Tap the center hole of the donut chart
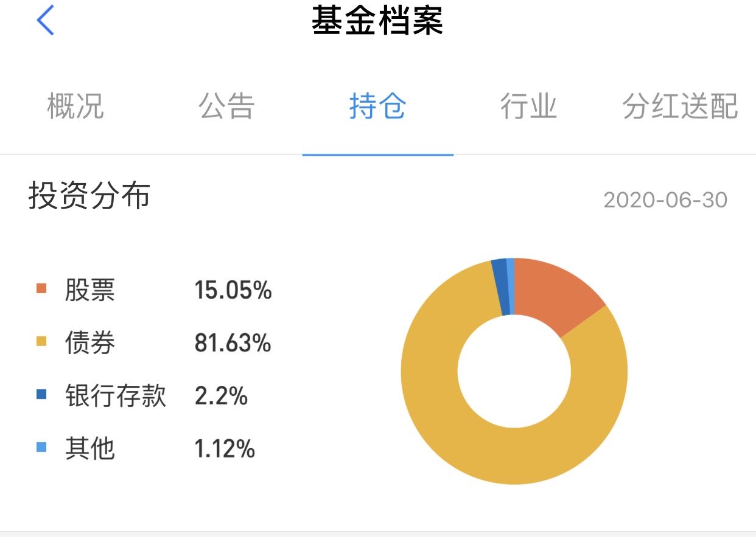This screenshot has width=756, height=537. (x=514, y=371)
